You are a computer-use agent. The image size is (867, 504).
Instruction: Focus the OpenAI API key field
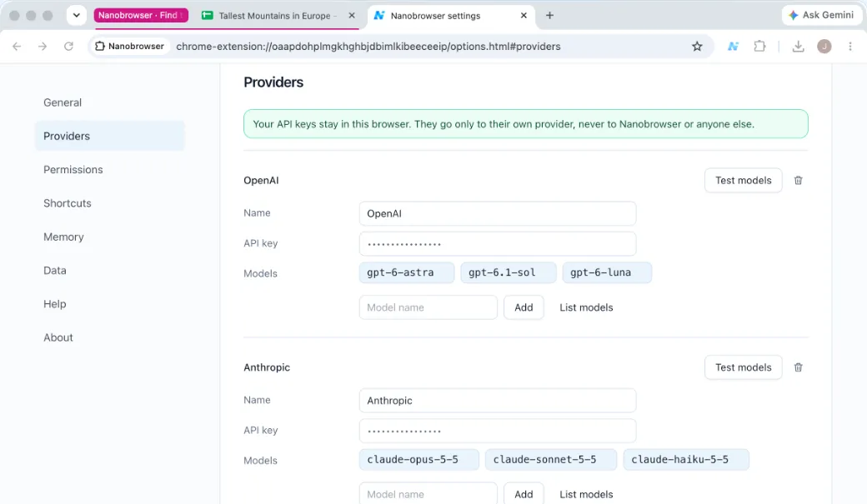[x=498, y=244]
